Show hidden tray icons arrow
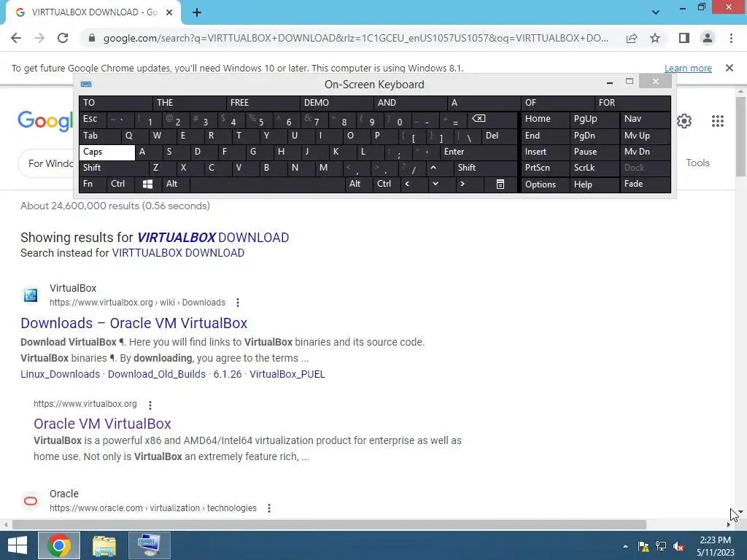Image resolution: width=747 pixels, height=560 pixels. tap(625, 546)
